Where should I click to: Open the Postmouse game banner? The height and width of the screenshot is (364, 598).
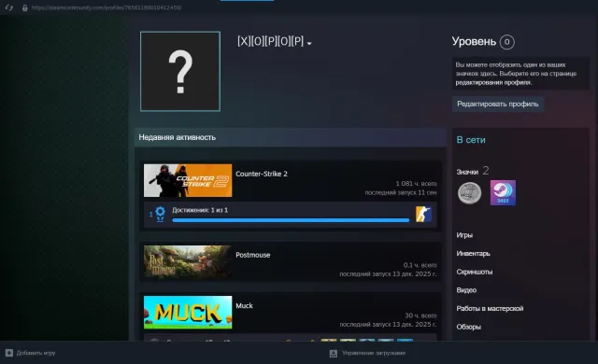[x=188, y=261]
